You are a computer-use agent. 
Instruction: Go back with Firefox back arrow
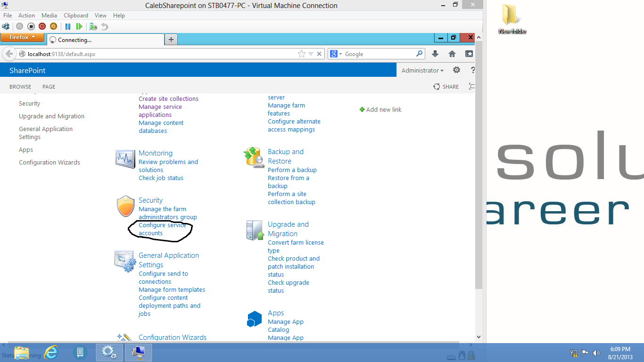9,54
